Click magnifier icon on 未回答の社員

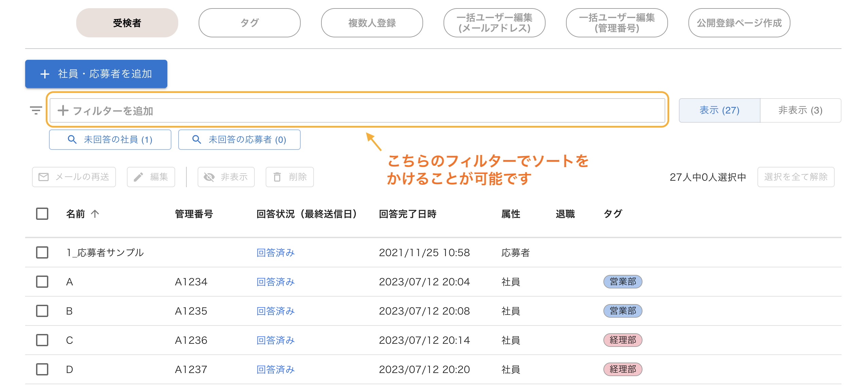click(72, 140)
